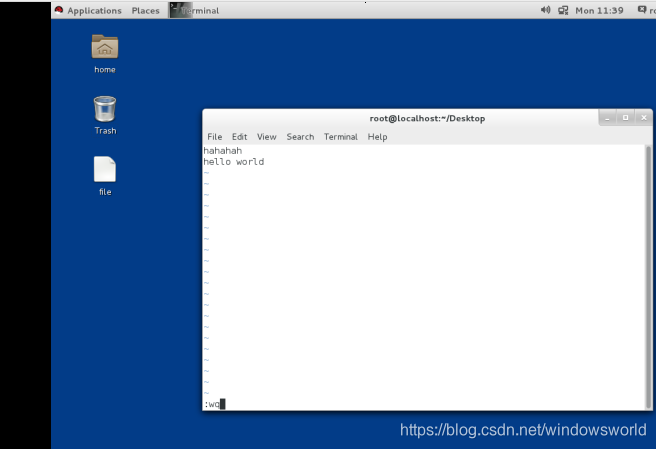Open the network connection icon in top panel

click(563, 10)
